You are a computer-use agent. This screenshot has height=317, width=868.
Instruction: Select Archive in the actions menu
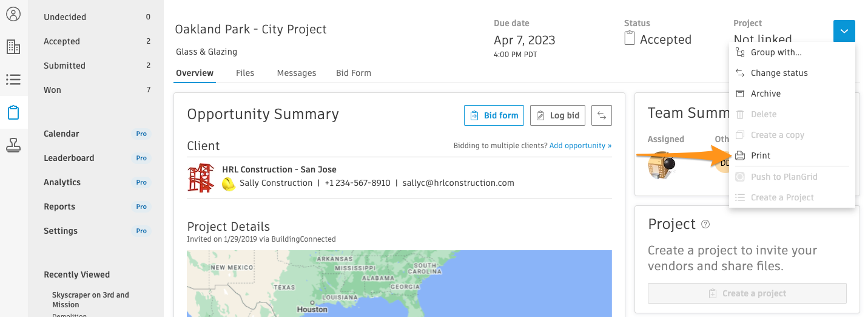765,94
